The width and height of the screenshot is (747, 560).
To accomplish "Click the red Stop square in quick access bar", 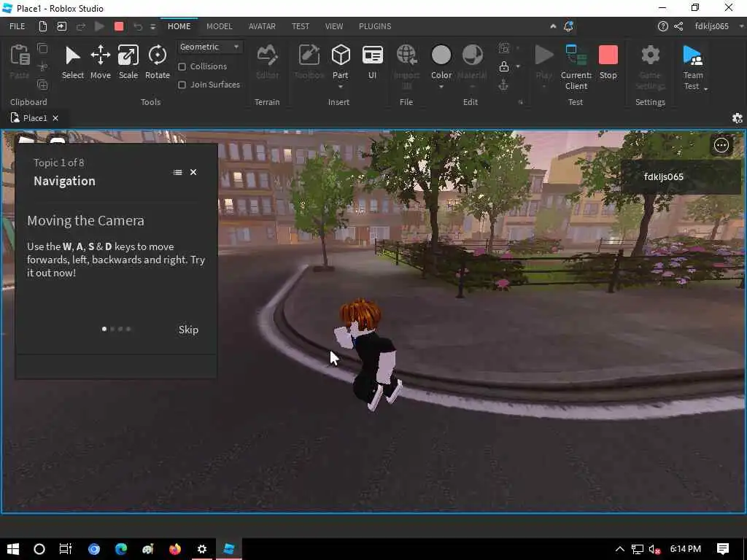I will pos(119,26).
